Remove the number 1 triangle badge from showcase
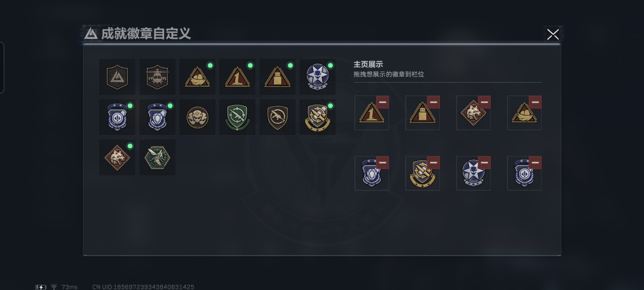Image resolution: width=644 pixels, height=290 pixels. coord(382,102)
